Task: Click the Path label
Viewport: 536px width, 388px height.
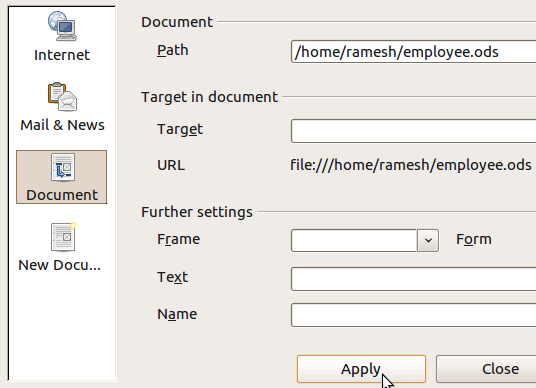Action: click(x=173, y=51)
